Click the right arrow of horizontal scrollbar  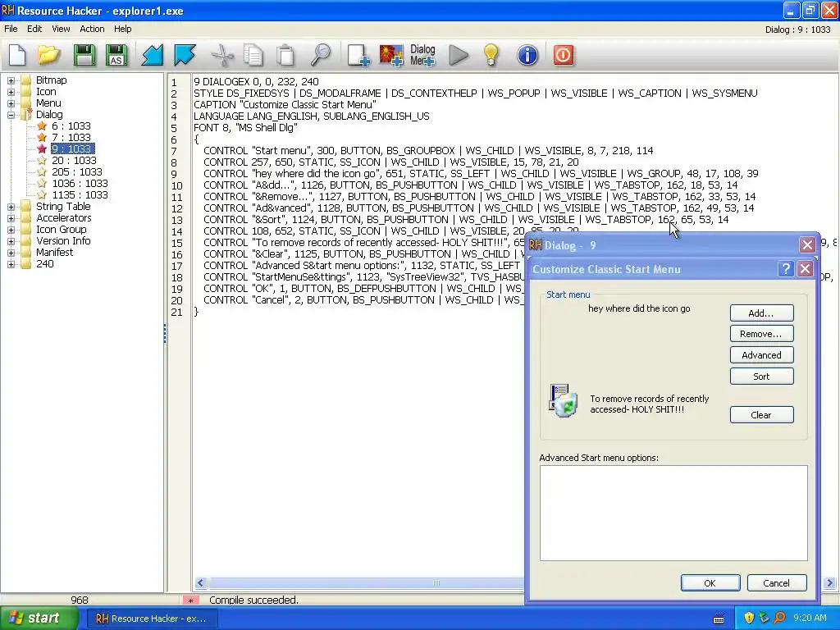tap(830, 583)
